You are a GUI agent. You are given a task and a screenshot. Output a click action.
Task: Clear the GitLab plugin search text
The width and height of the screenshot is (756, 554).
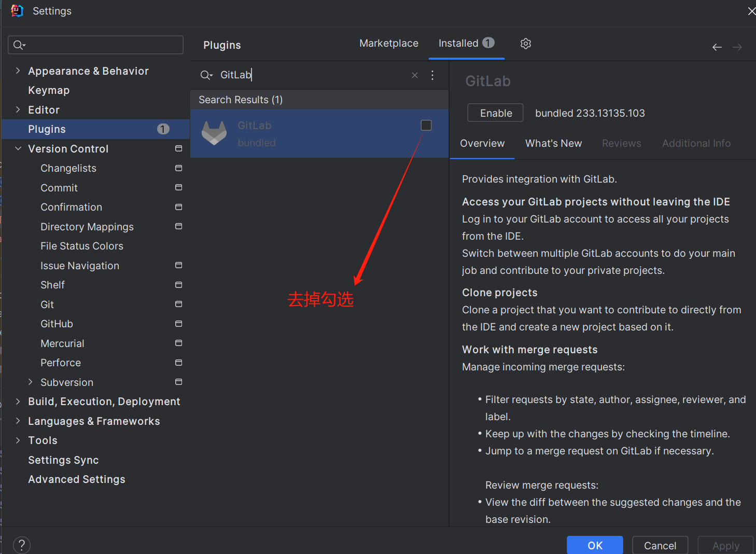(415, 75)
